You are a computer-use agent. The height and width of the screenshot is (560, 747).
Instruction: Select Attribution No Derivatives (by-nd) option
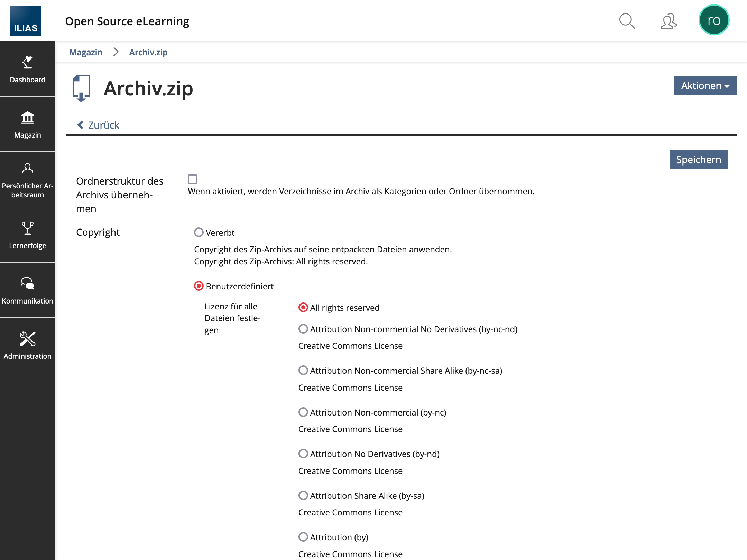303,454
